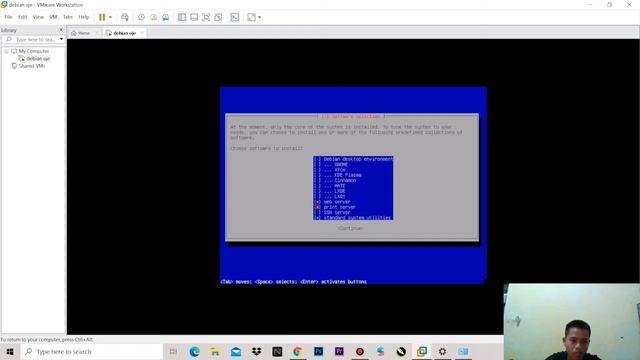Open the Windows Start menu
Image resolution: width=640 pixels, height=360 pixels.
(10, 351)
